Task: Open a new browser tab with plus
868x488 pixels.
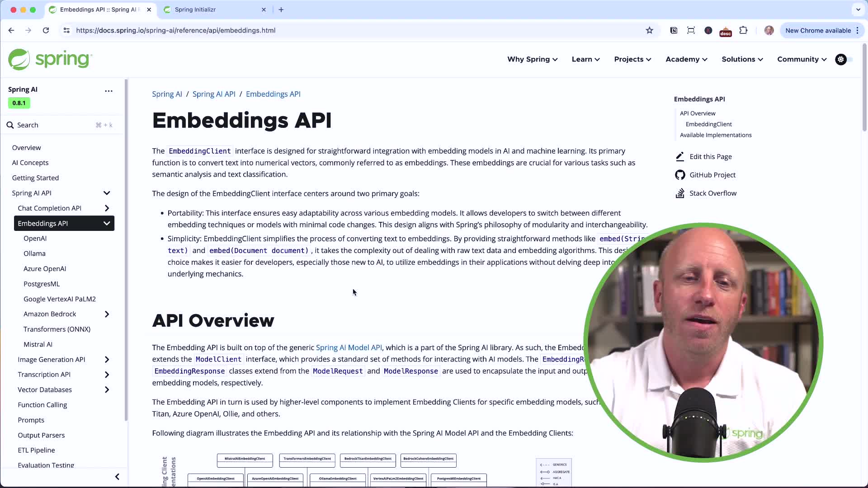Action: (281, 9)
